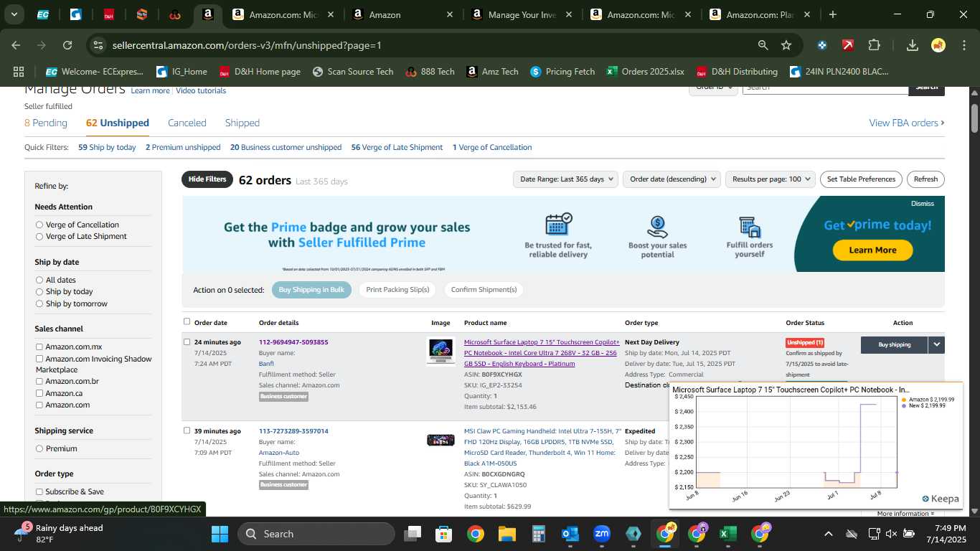Bookmark this page with star icon

[x=786, y=45]
